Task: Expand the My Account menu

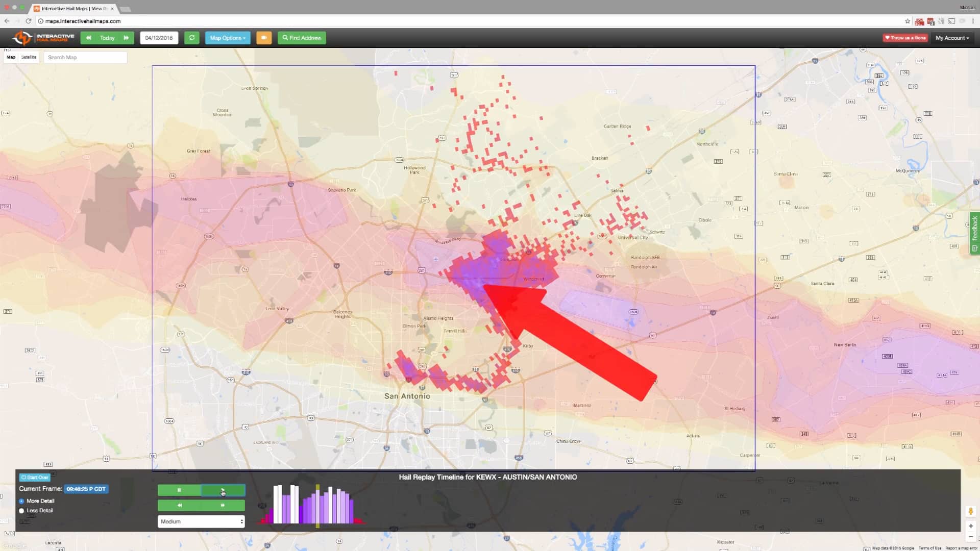Action: pos(951,37)
